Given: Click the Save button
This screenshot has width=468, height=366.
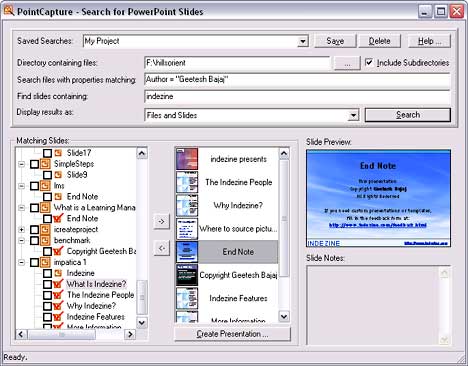Looking at the screenshot, I should tap(335, 41).
